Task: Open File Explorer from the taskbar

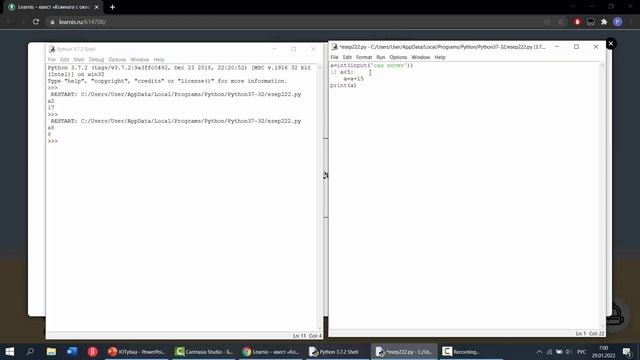Action: click(51, 351)
